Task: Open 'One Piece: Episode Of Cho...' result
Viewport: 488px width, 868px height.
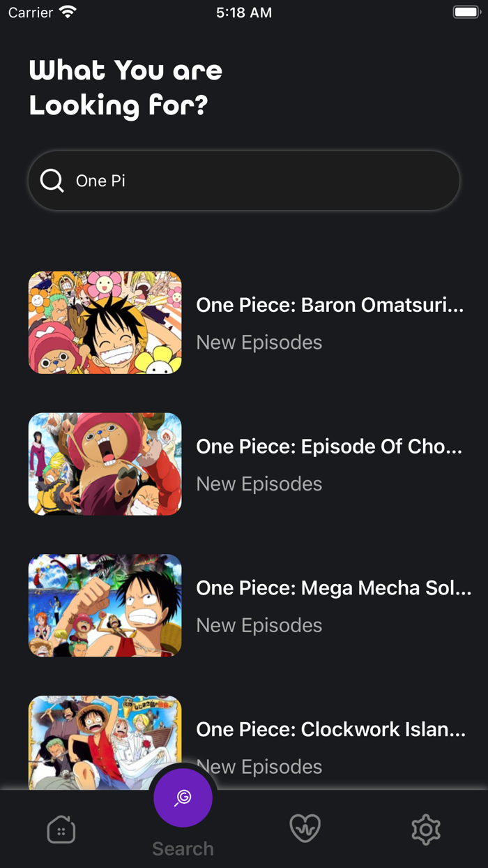Action: click(x=329, y=446)
